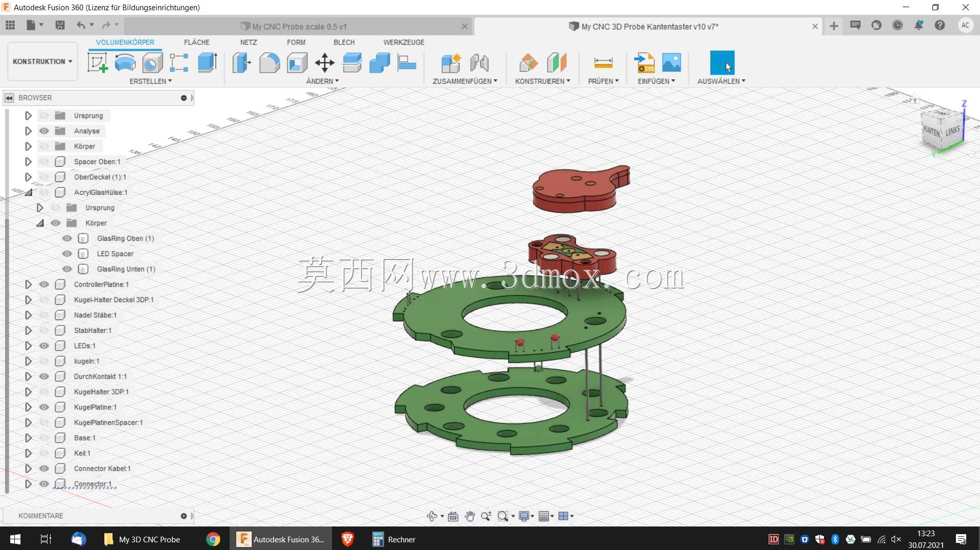
Task: Click the Align tool icon
Action: click(x=407, y=63)
